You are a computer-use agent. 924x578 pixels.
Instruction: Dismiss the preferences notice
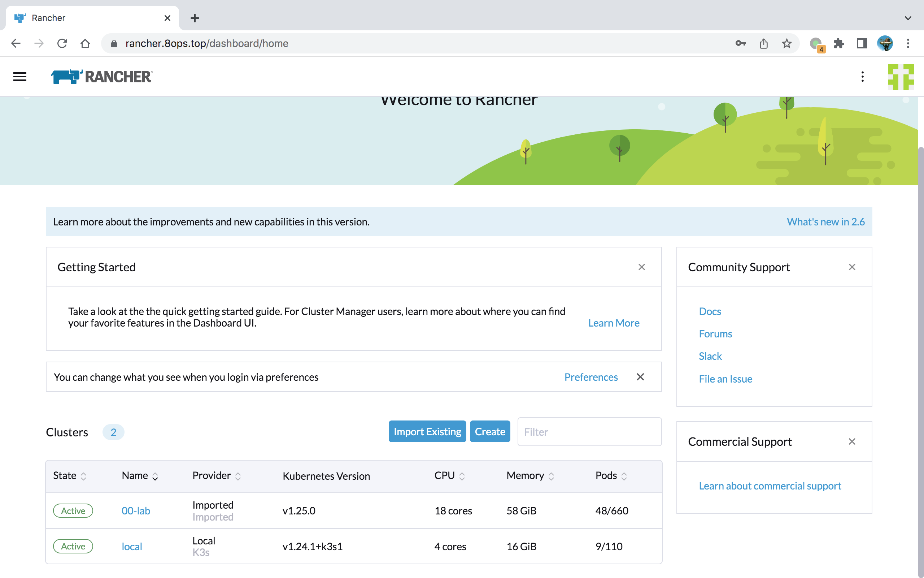point(640,377)
